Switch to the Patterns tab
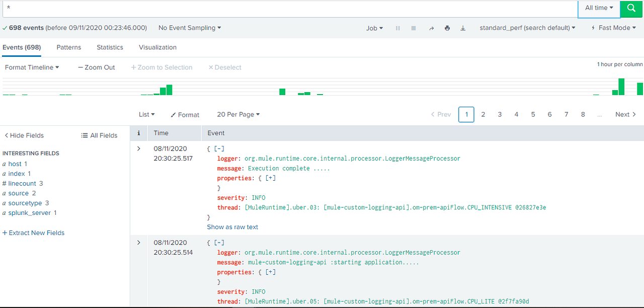This screenshot has width=644, height=308. pyautogui.click(x=68, y=47)
